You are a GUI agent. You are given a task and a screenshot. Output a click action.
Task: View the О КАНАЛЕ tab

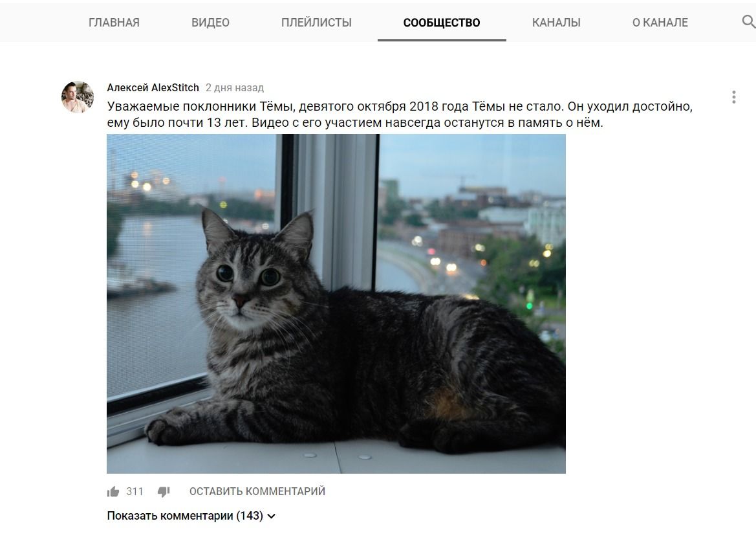click(x=660, y=22)
